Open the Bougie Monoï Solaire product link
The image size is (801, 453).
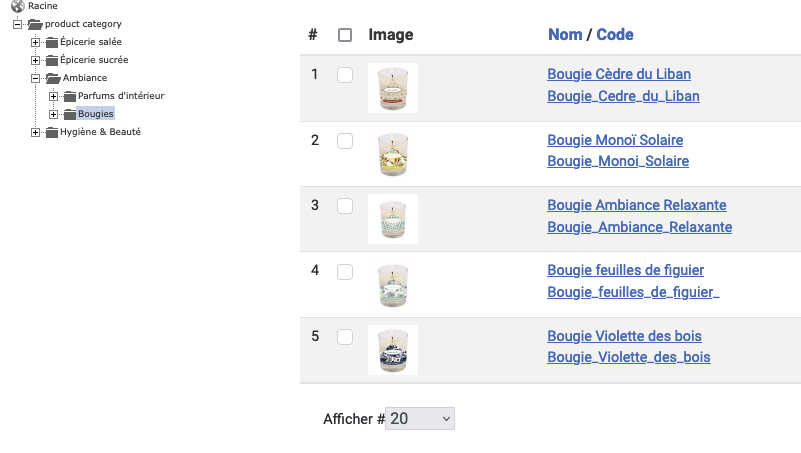(x=615, y=140)
